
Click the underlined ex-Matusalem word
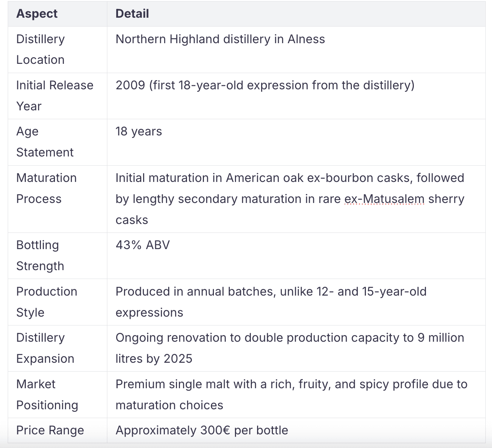click(384, 199)
